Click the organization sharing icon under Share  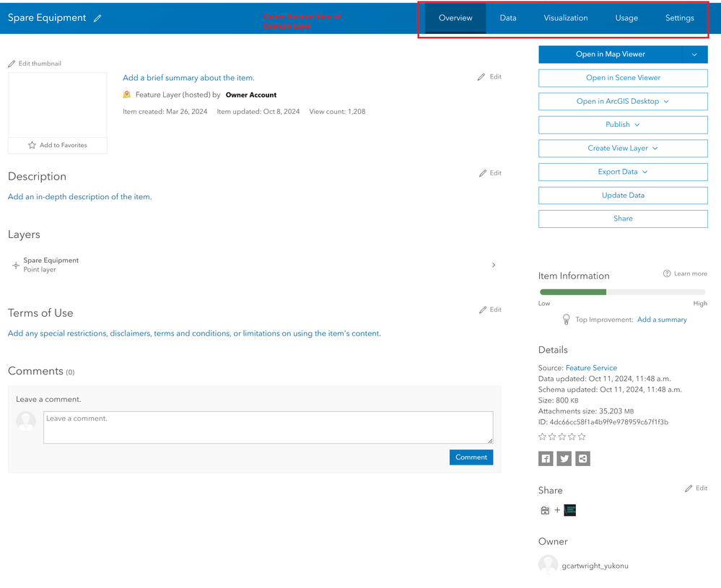click(x=545, y=510)
